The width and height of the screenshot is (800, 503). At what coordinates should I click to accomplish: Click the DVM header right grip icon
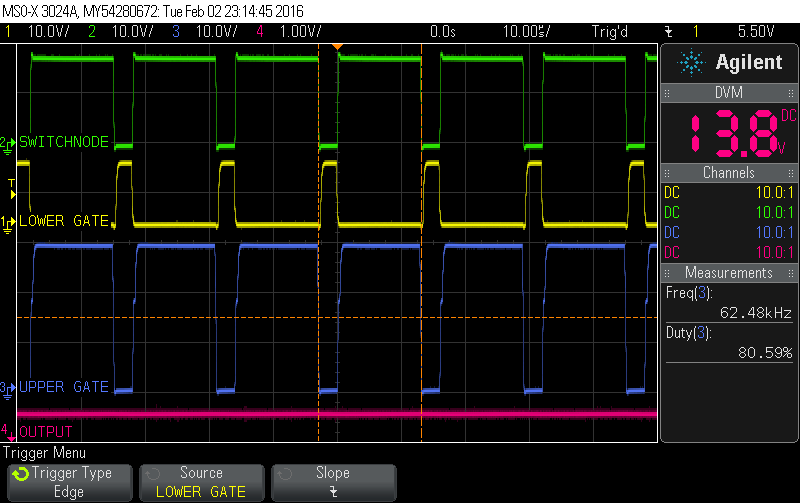tap(791, 93)
